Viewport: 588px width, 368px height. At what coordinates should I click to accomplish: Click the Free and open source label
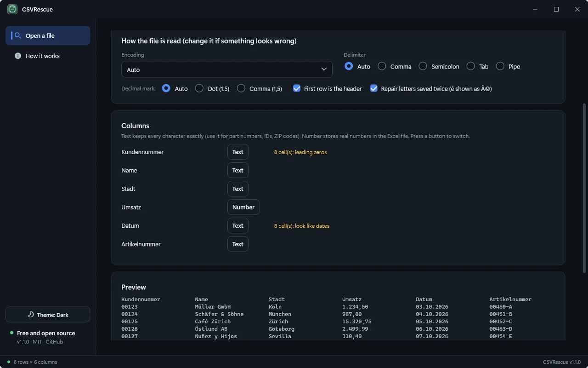46,333
